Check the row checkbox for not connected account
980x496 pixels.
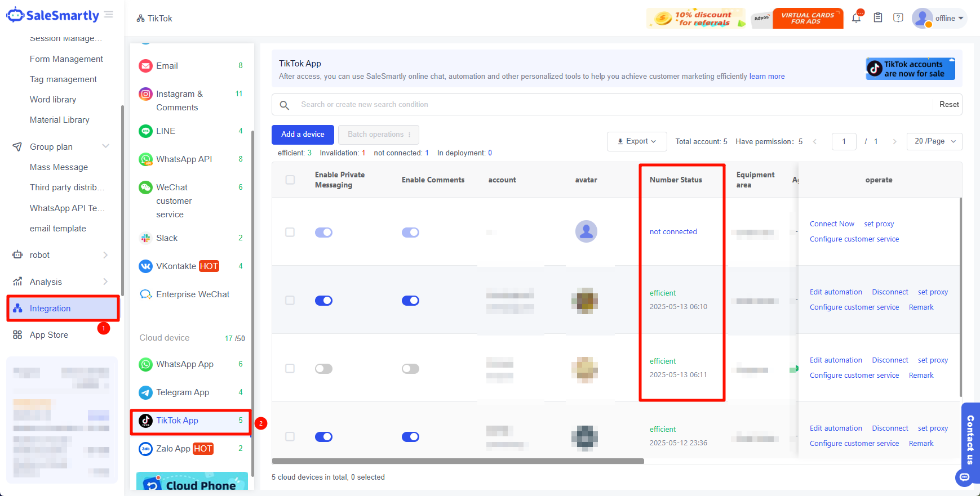click(290, 232)
